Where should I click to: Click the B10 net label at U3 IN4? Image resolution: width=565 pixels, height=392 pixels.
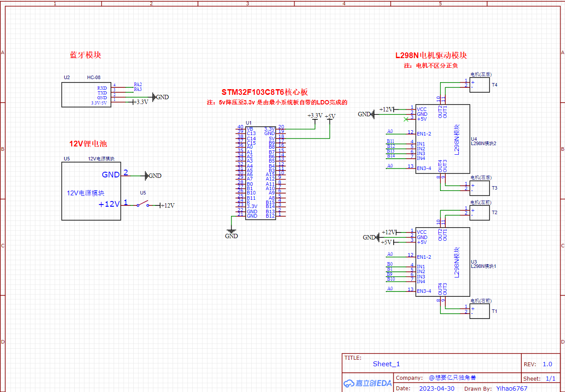click(x=391, y=279)
